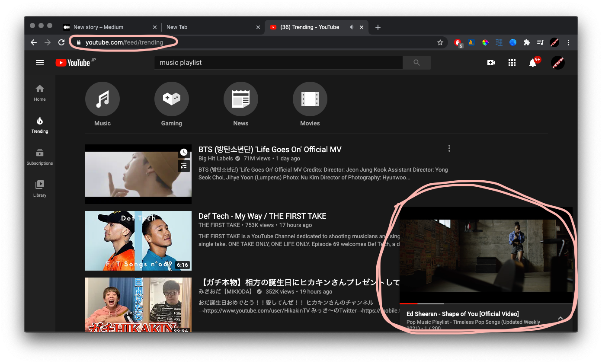Click the YouTube logo

pos(73,63)
